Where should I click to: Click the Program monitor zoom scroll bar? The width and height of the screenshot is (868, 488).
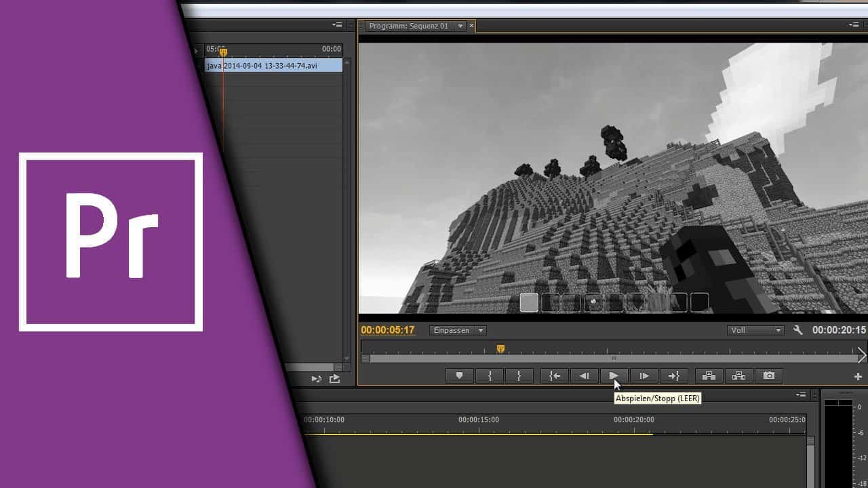(x=614, y=358)
